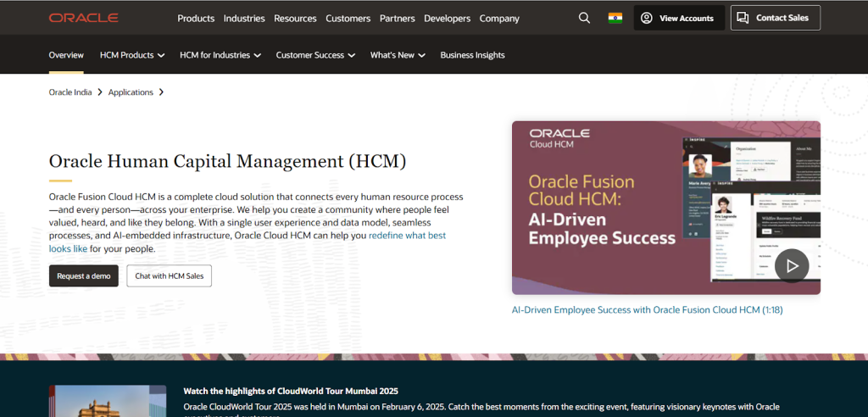This screenshot has width=868, height=417.
Task: Click 'Watch the highlights of CloudWorld Tour Mumbai 2025'
Action: pos(291,391)
